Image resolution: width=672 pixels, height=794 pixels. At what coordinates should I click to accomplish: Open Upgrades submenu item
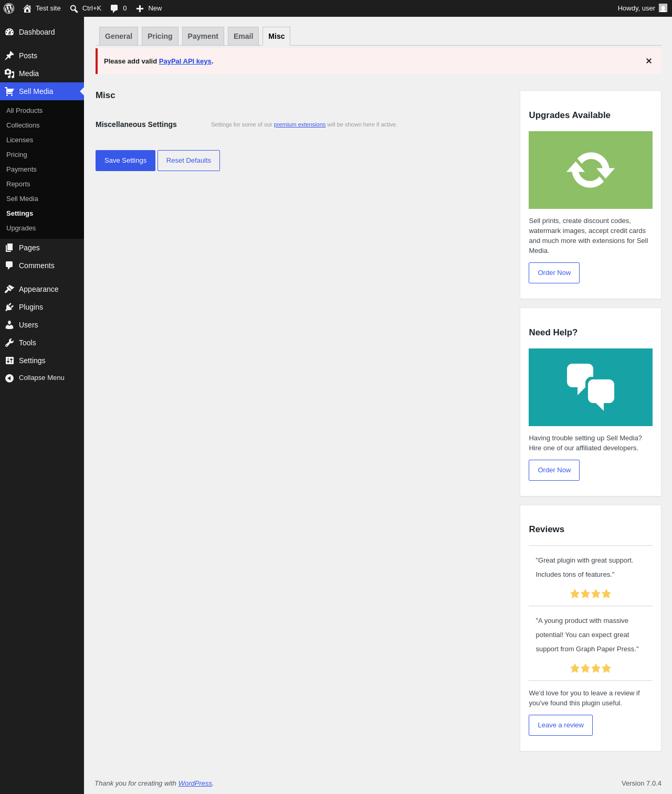pos(42,228)
